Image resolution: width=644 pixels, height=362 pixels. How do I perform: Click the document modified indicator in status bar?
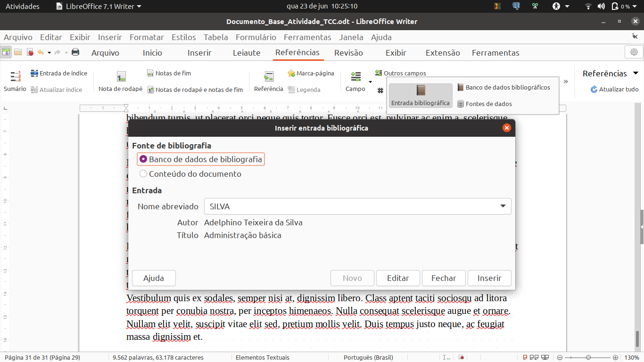(462, 357)
